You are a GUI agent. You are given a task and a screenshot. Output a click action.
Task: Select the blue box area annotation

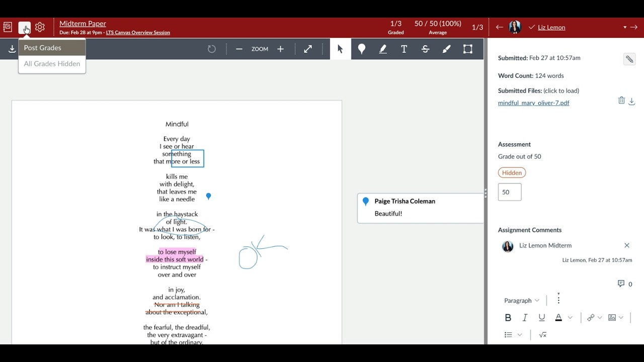pyautogui.click(x=187, y=158)
